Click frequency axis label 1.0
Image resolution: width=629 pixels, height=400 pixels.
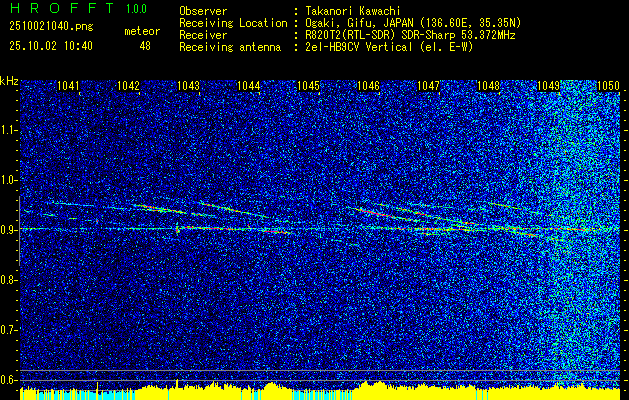[7, 180]
